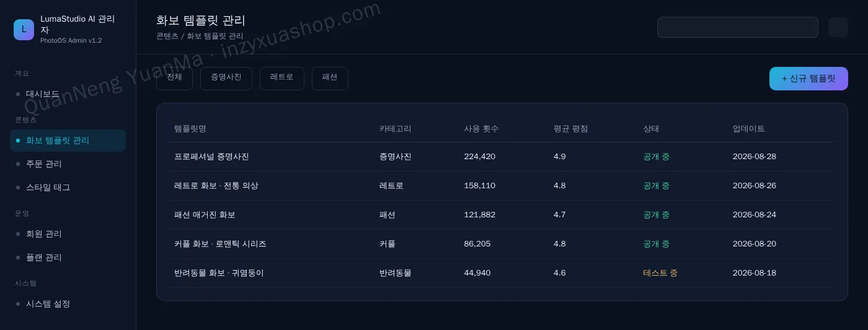Open the 대시보드 sidebar item

68,94
